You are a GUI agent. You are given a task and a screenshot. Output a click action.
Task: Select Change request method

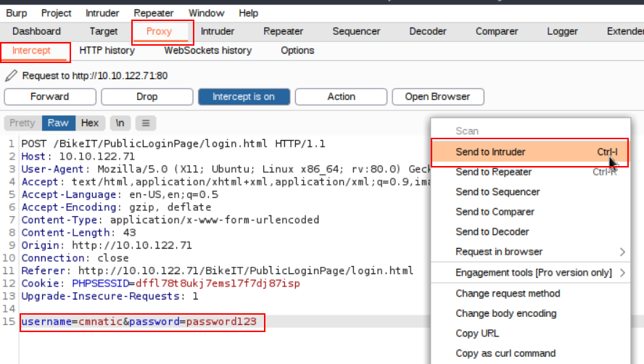(x=530, y=294)
